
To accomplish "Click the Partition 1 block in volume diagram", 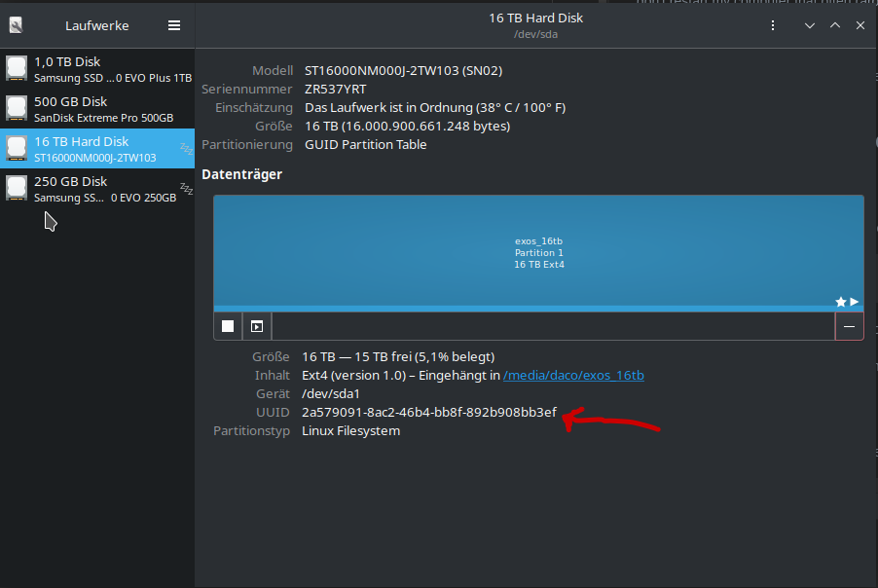I will pos(539,252).
